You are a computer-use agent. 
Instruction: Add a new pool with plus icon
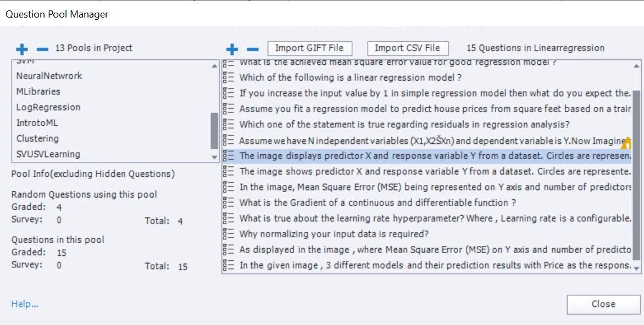click(x=22, y=49)
